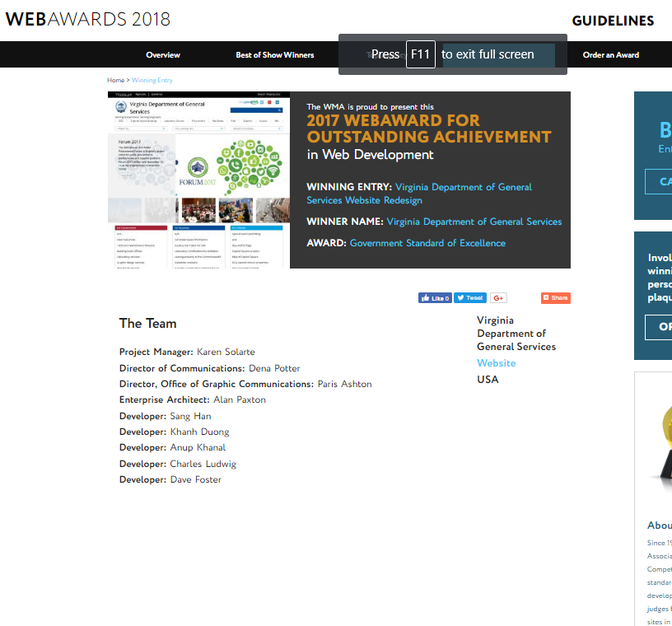Visit the Website link under Virginia Department

(497, 363)
